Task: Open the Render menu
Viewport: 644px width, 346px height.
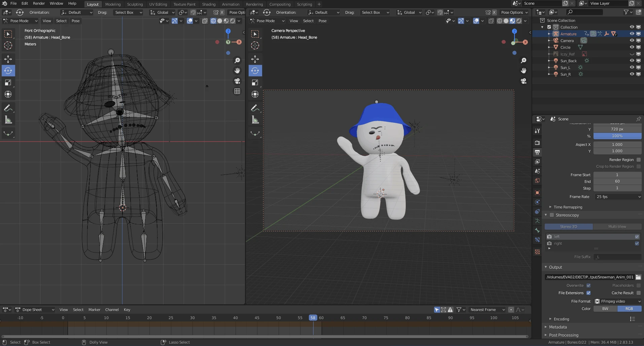Action: [39, 3]
